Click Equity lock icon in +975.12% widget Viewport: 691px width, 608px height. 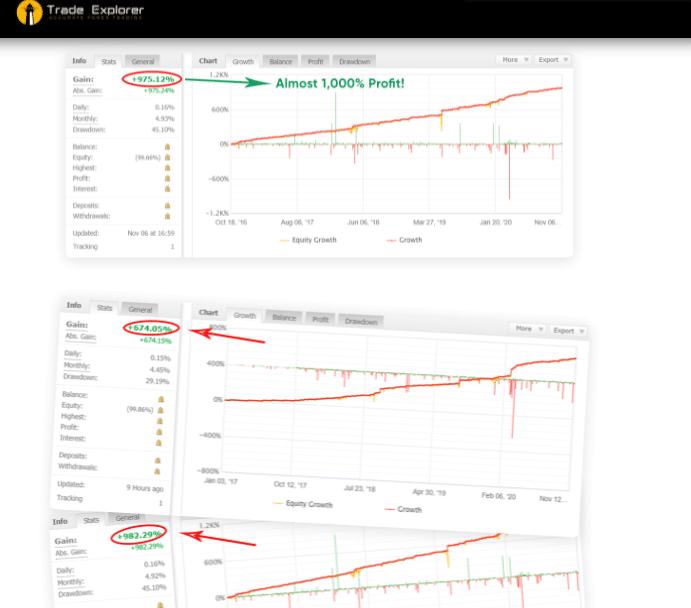tap(167, 157)
